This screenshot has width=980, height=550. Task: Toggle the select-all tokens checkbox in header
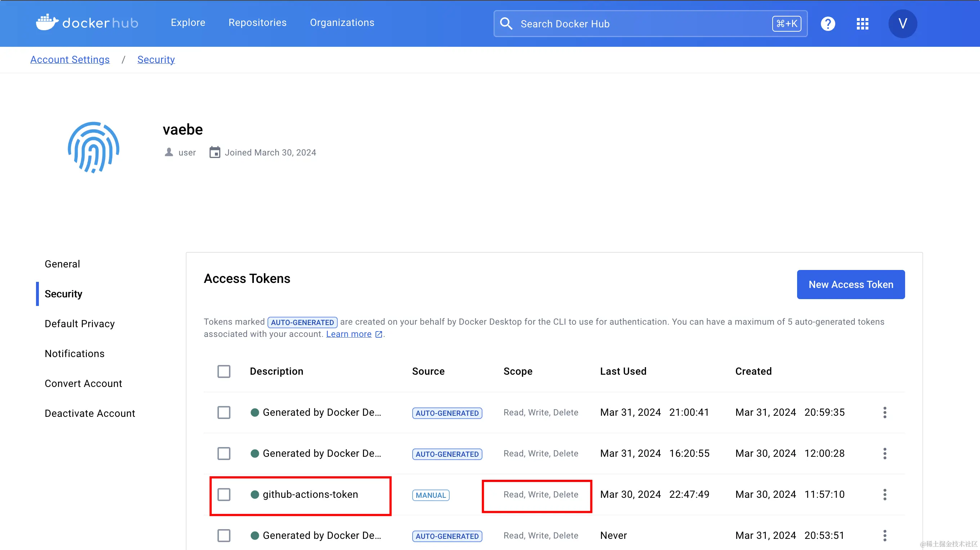(x=224, y=371)
